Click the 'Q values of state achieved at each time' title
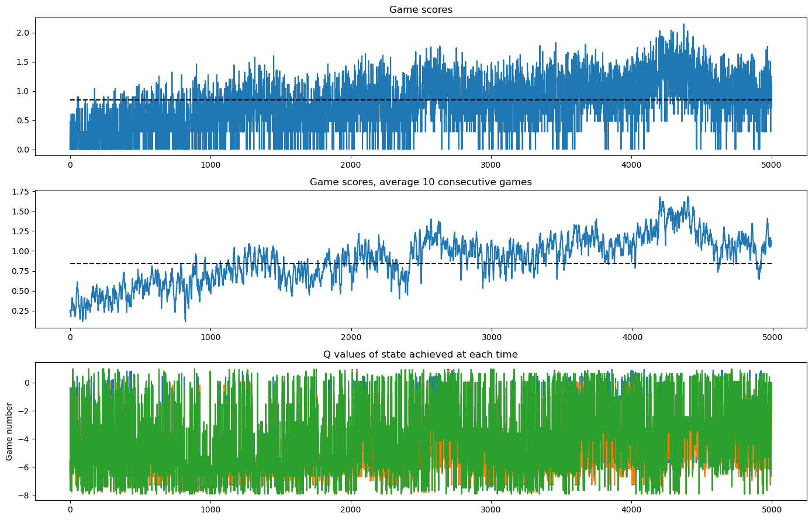The image size is (812, 520). 421,355
